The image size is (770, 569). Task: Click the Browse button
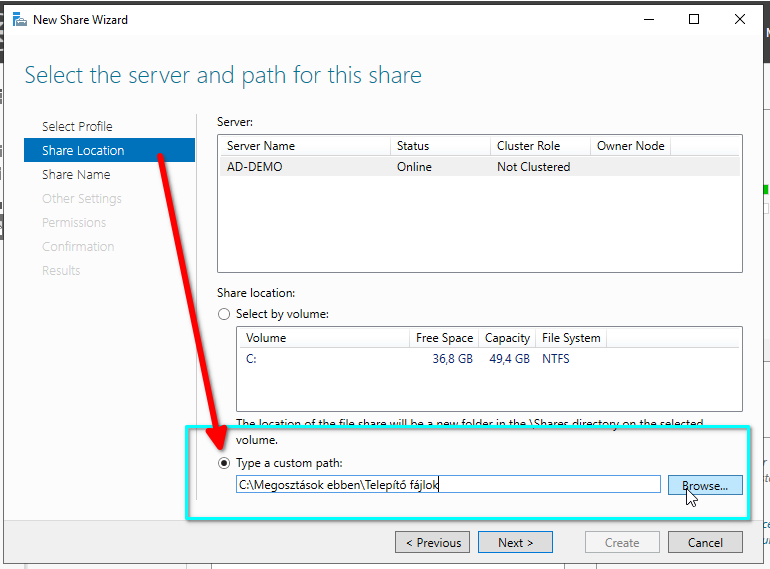click(705, 485)
